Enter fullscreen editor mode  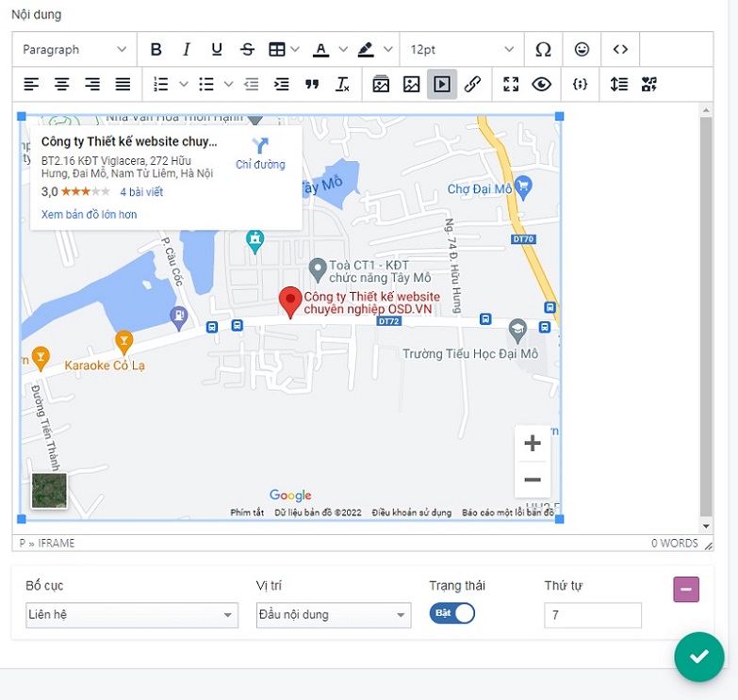coord(511,84)
